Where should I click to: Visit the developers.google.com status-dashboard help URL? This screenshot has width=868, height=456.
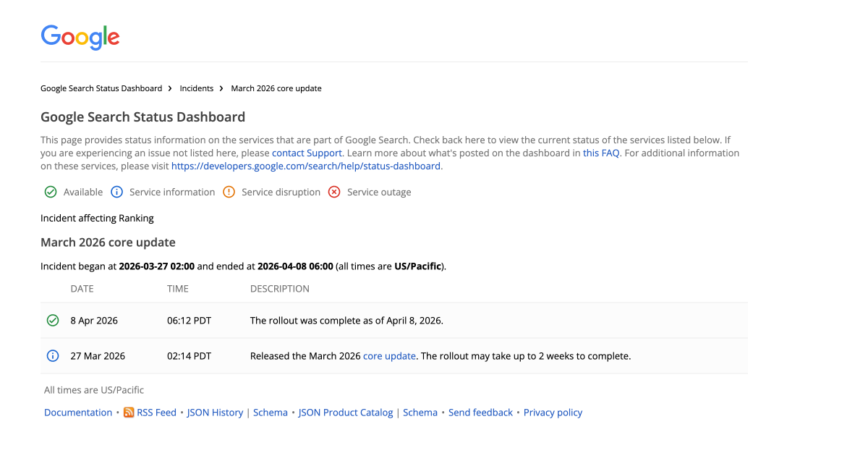(x=306, y=166)
